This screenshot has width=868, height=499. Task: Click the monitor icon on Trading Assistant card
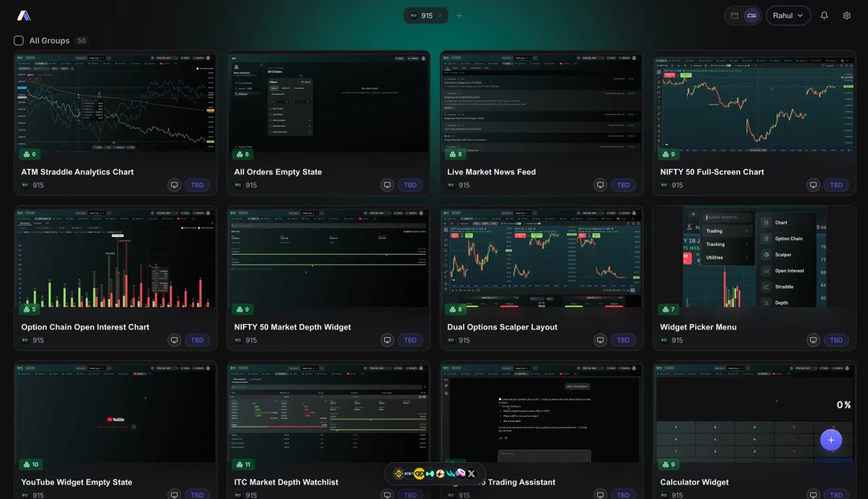coord(600,494)
